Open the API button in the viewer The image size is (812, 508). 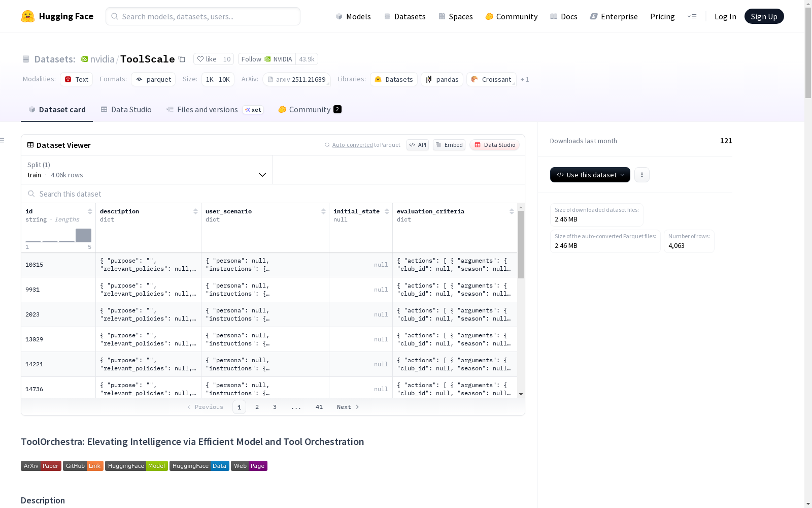pos(418,145)
